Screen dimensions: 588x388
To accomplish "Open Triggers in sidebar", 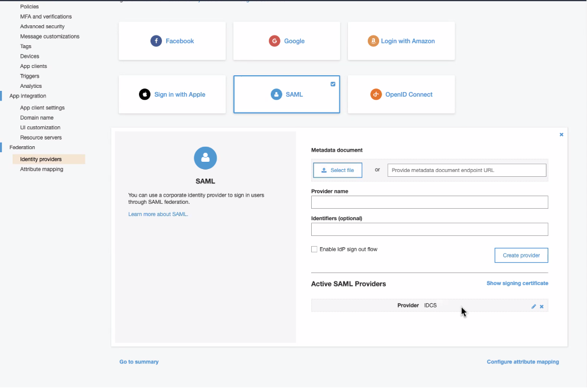I will point(29,76).
